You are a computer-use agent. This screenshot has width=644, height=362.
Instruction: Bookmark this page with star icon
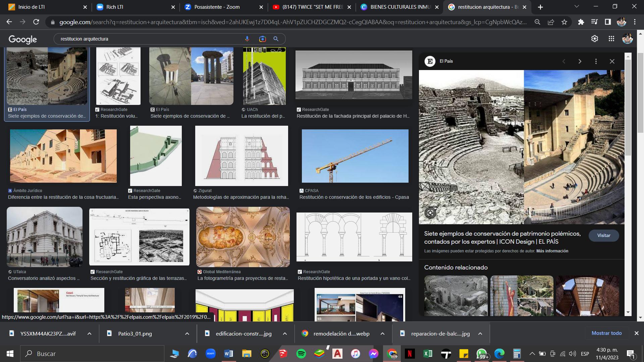(x=565, y=22)
